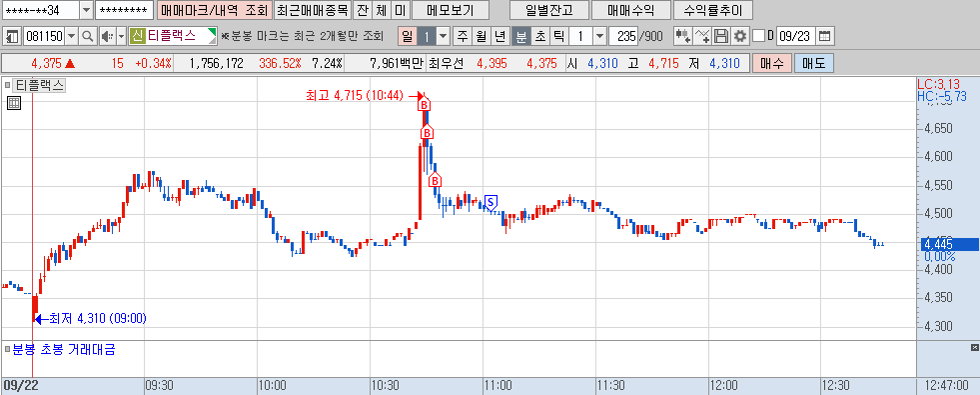Edit the date field 09/23
The width and height of the screenshot is (980, 395).
795,36
